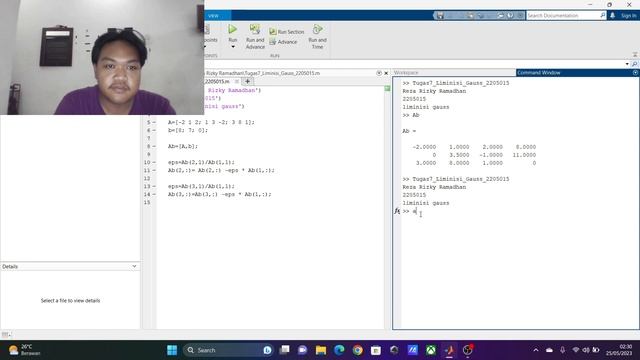Show hidden system tray icons chevron
This screenshot has height=360, width=640.
point(536,350)
